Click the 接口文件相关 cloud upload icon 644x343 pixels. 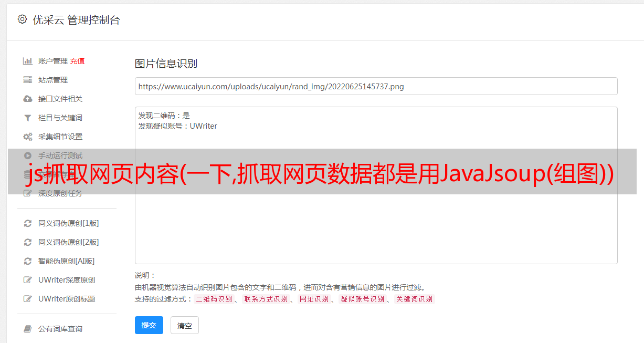click(x=28, y=99)
